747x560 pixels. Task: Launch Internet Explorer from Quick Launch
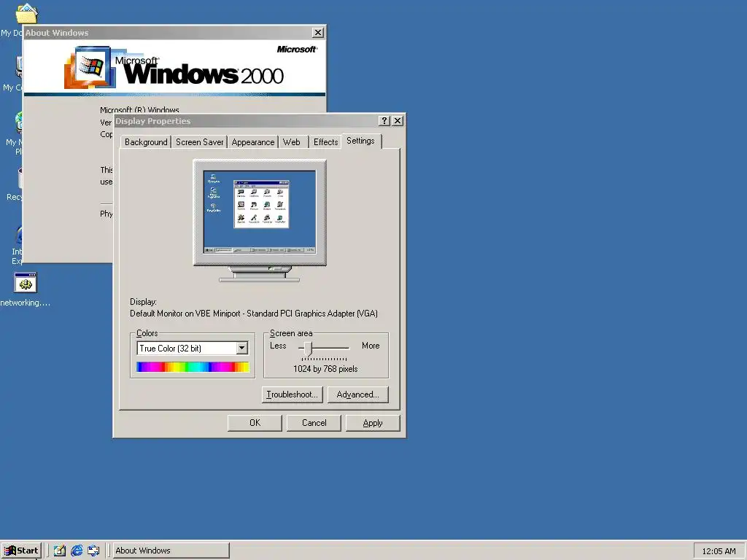coord(77,551)
